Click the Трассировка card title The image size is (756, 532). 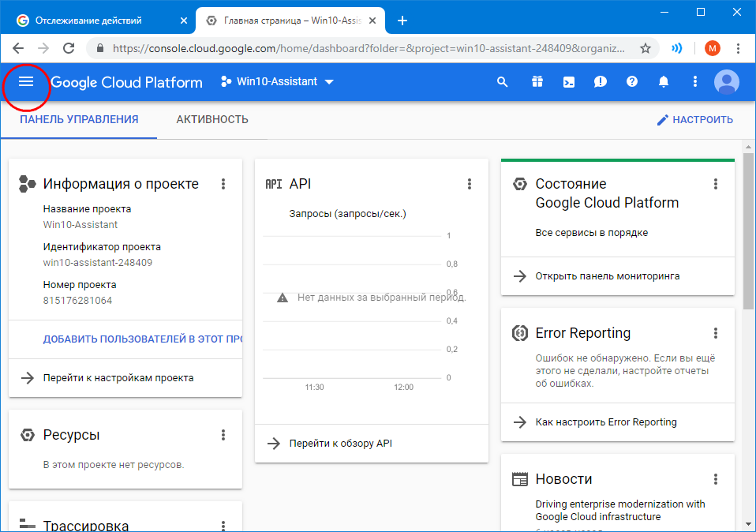(86, 525)
